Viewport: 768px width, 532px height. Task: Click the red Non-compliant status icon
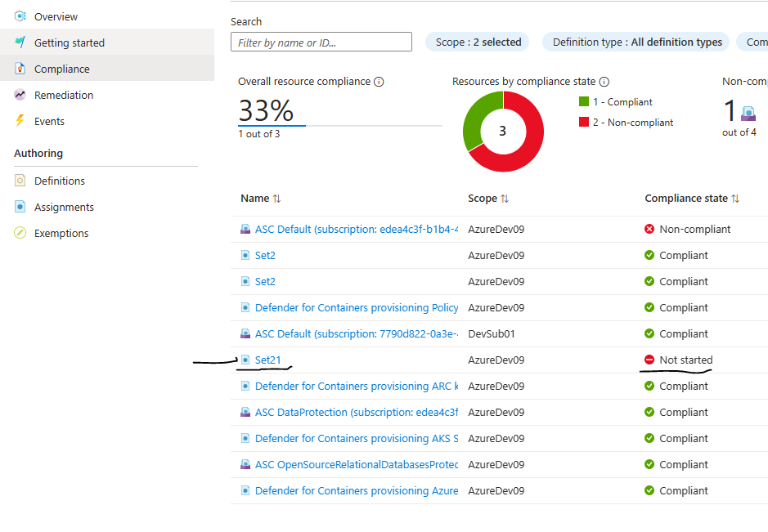[649, 229]
